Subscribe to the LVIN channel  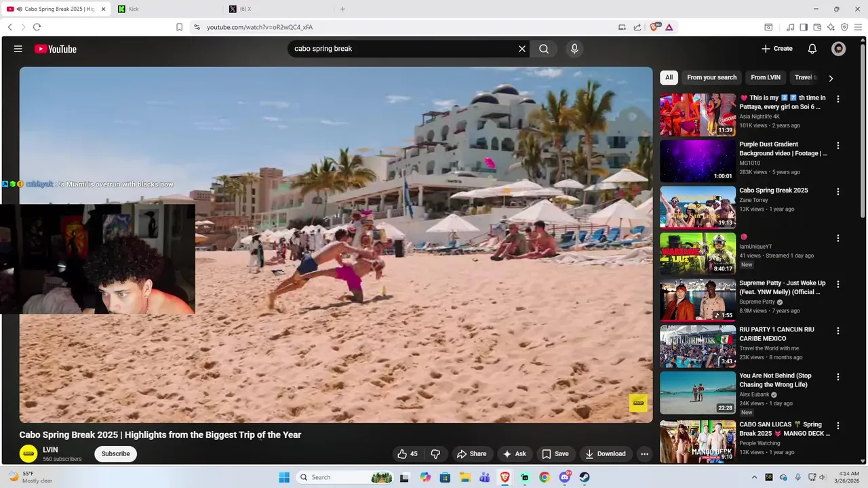115,454
